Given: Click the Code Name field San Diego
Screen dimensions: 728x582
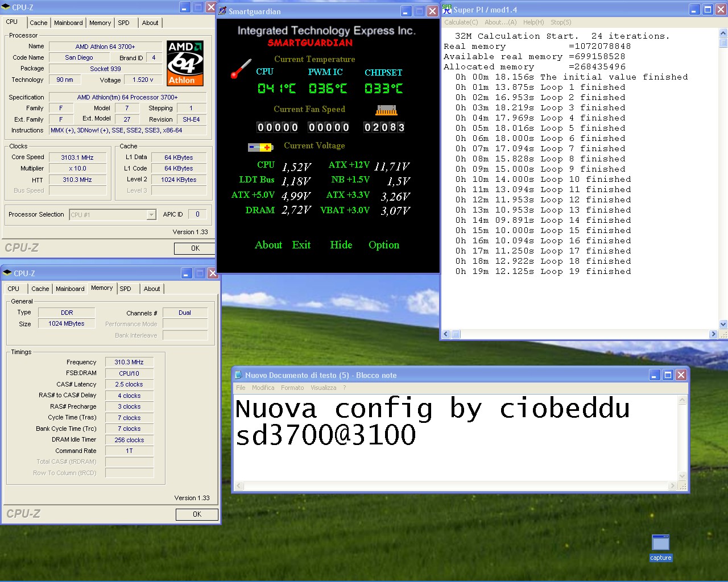Looking at the screenshot, I should (x=78, y=57).
